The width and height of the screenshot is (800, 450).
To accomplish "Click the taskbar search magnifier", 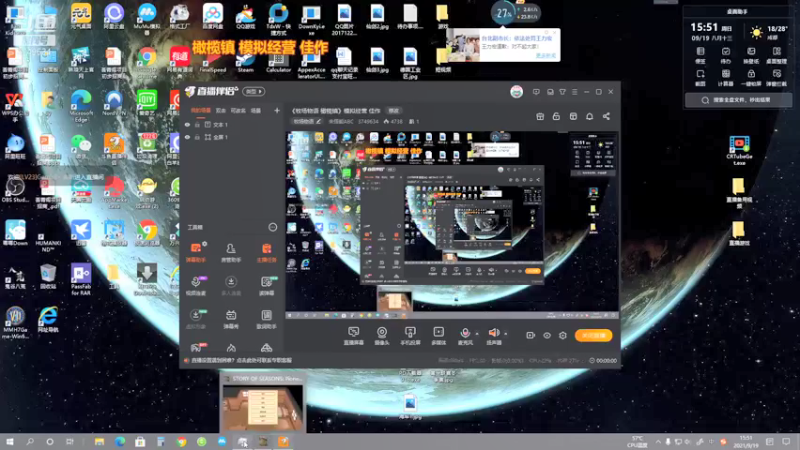I will 30,442.
